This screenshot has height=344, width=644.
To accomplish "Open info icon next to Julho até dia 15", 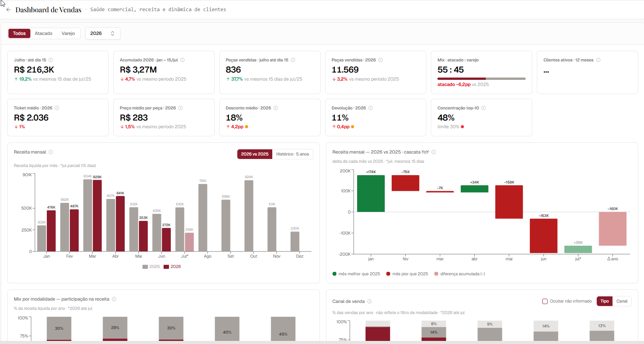I will click(x=51, y=60).
